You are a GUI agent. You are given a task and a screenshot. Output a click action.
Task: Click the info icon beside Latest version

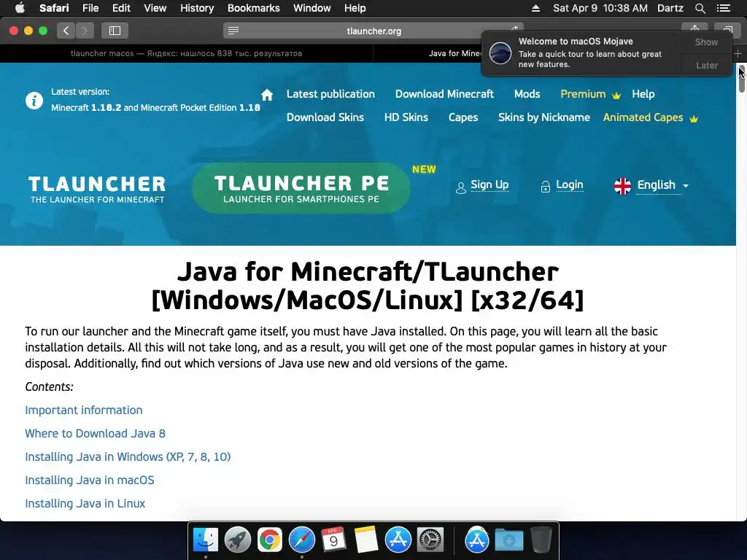tap(34, 101)
